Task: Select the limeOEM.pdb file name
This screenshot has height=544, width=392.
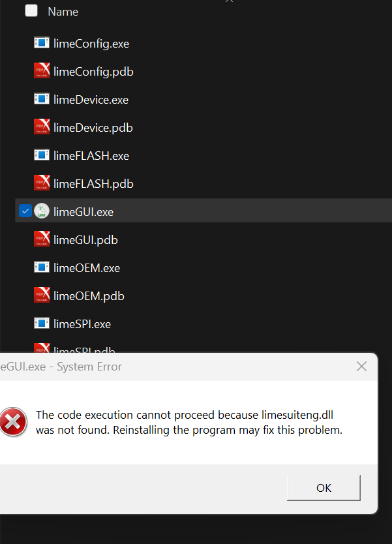Action: (89, 296)
